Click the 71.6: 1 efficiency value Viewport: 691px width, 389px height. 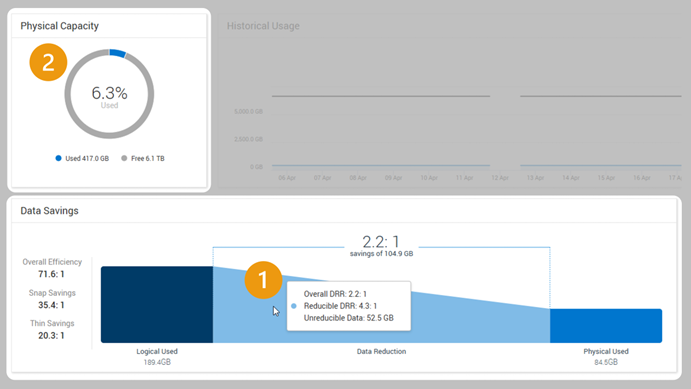tap(51, 274)
